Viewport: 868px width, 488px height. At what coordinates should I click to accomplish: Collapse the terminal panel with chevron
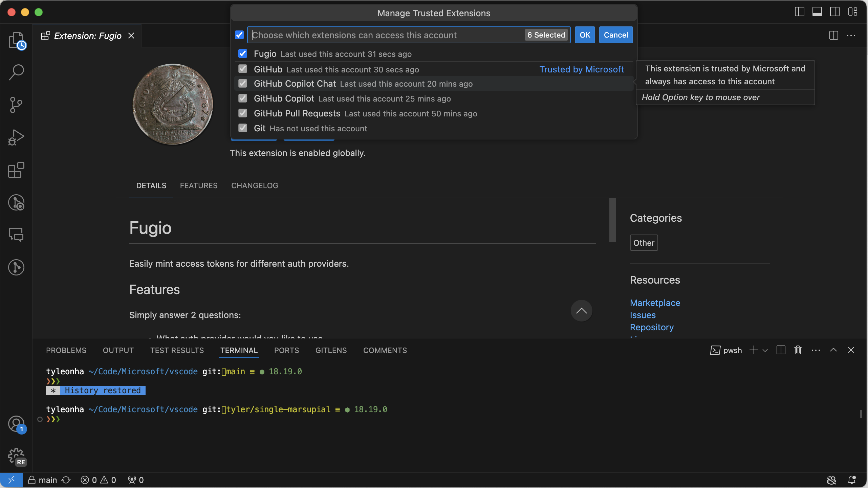[833, 350]
